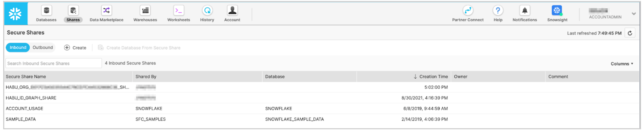Viewport: 644px width, 132px height.
Task: Expand the Columns dropdown
Action: pyautogui.click(x=622, y=64)
